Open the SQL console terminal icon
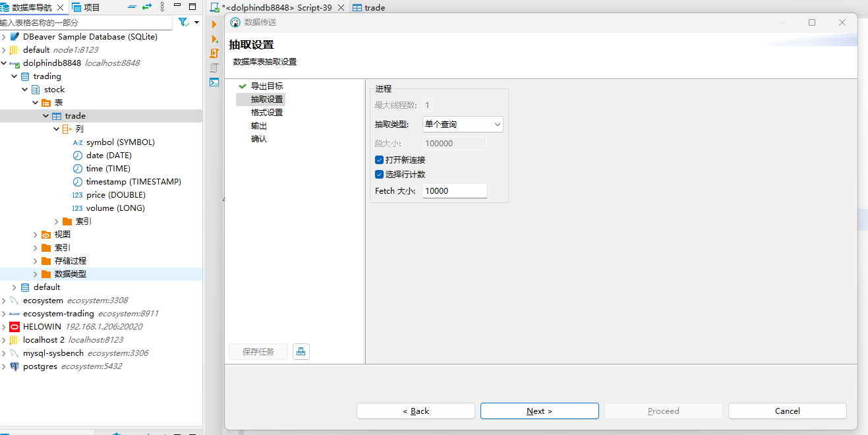This screenshot has height=435, width=868. click(x=214, y=82)
